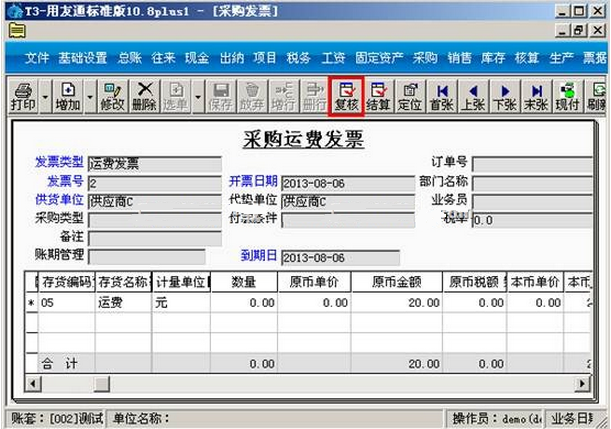Viewport: 611px width, 429px height.
Task: Click the 打印 (Print) toolbar icon
Action: click(20, 96)
